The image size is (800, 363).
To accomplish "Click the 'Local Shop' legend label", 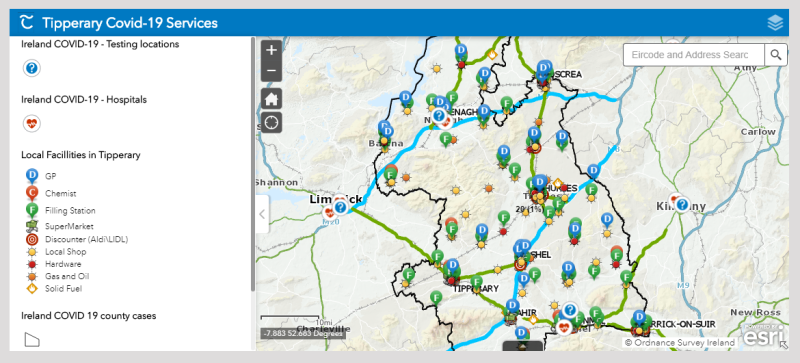I will (x=66, y=252).
